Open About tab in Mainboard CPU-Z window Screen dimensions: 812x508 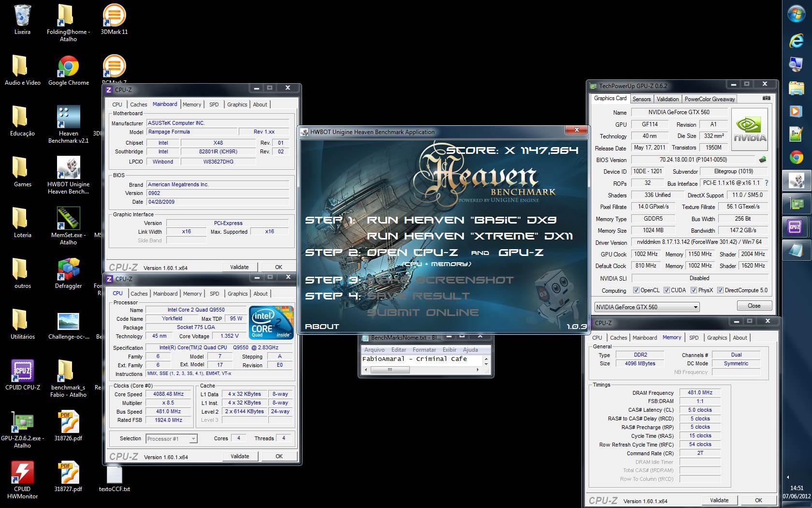260,105
